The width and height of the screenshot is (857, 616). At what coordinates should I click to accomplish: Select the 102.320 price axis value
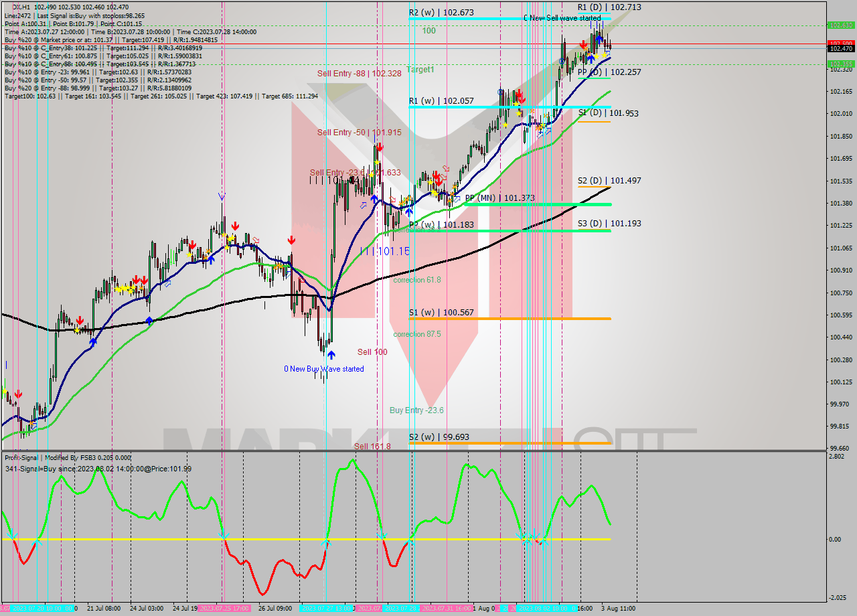pos(841,68)
